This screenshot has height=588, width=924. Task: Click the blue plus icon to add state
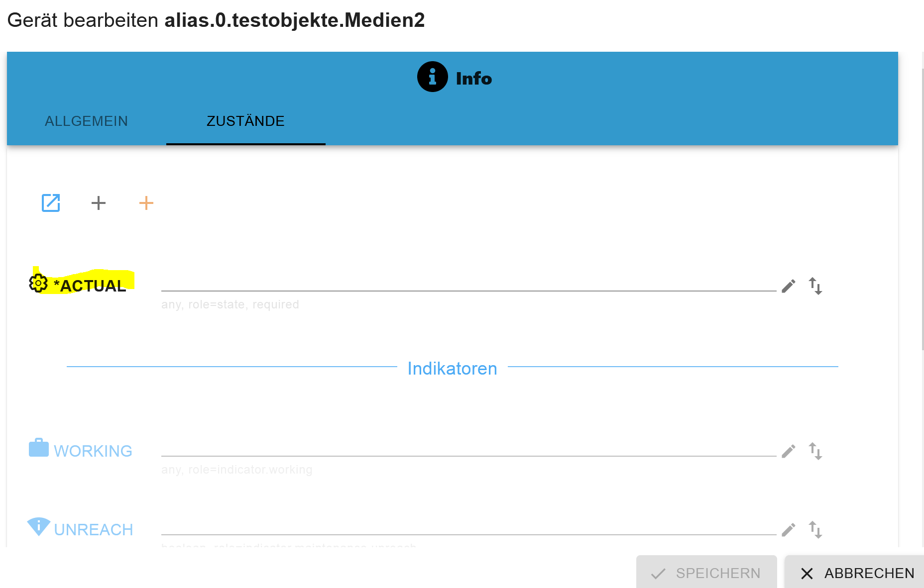click(x=98, y=203)
